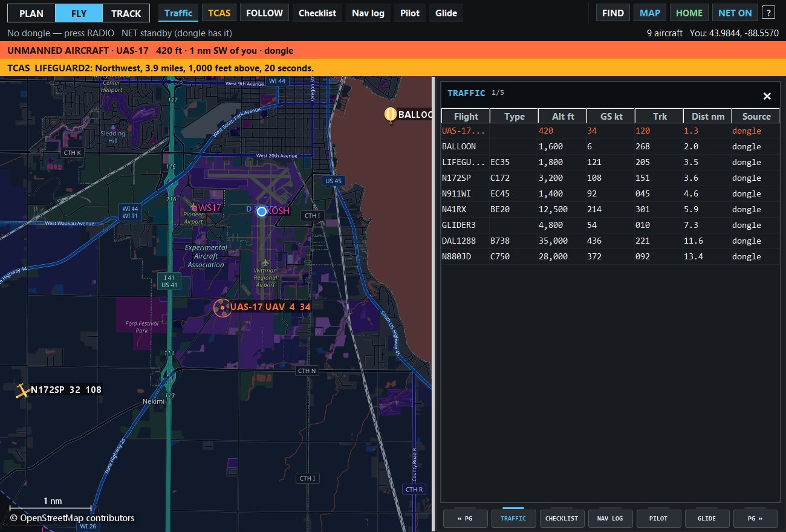Switch to FLY mode
Viewport: 786px width, 532px height.
(x=79, y=13)
